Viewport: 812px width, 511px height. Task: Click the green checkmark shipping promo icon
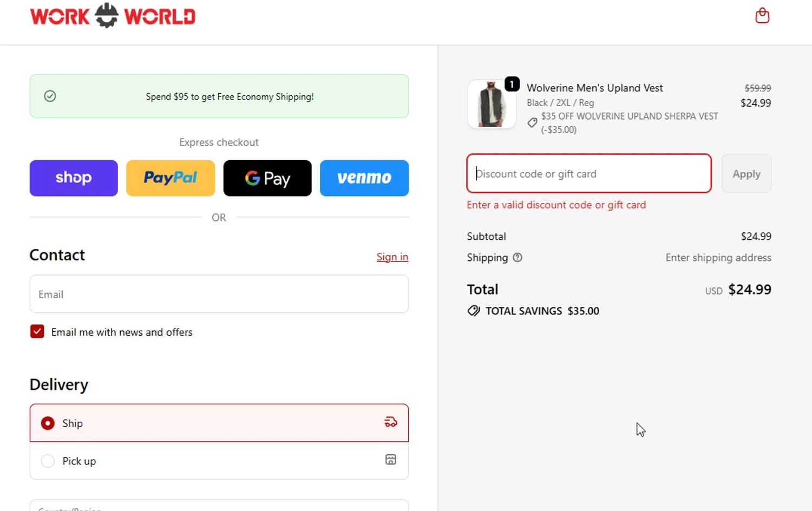tap(50, 96)
